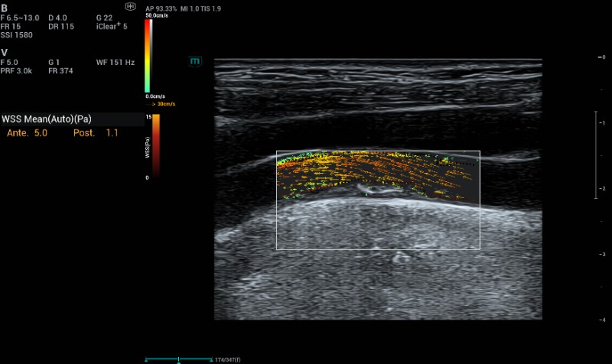Click the WSS (Pa) orange color bar
Viewport: 612px width, 364px height.
(155, 145)
